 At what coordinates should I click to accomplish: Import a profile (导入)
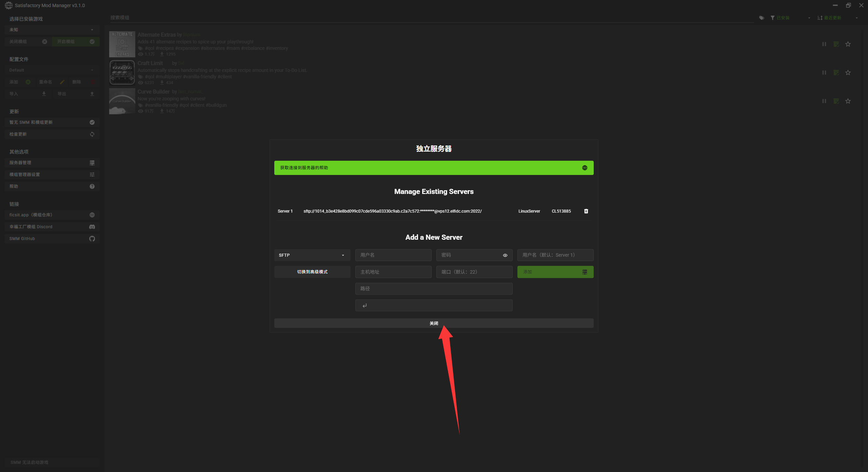pos(28,94)
